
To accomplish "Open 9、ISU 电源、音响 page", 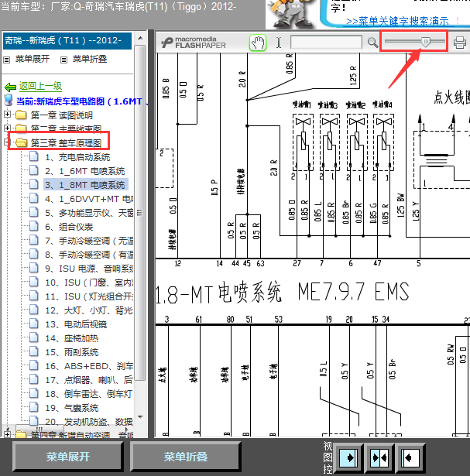I will pyautogui.click(x=89, y=269).
